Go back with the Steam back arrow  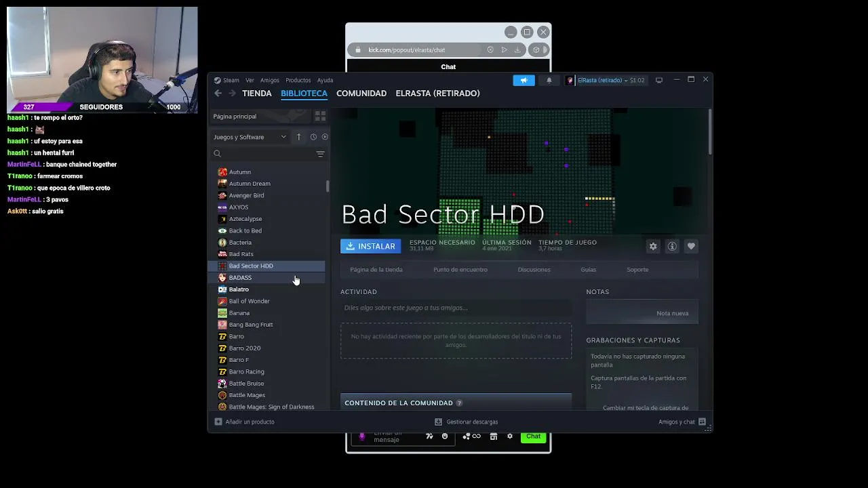coord(218,94)
